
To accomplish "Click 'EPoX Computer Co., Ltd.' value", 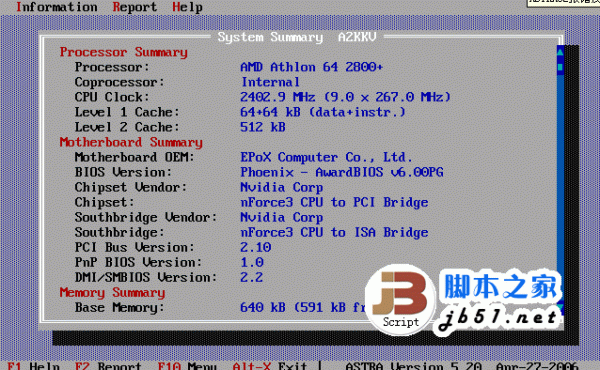I will pyautogui.click(x=326, y=157).
